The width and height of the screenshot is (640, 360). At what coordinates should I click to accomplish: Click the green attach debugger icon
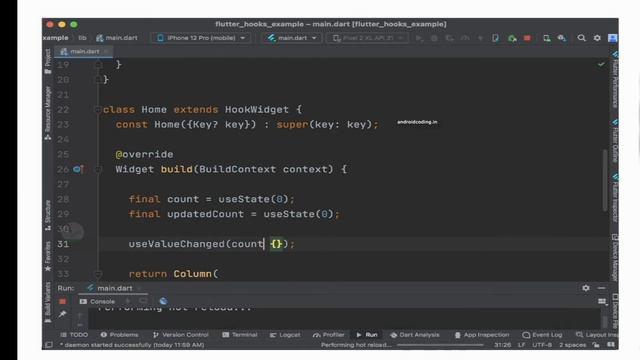(512, 38)
